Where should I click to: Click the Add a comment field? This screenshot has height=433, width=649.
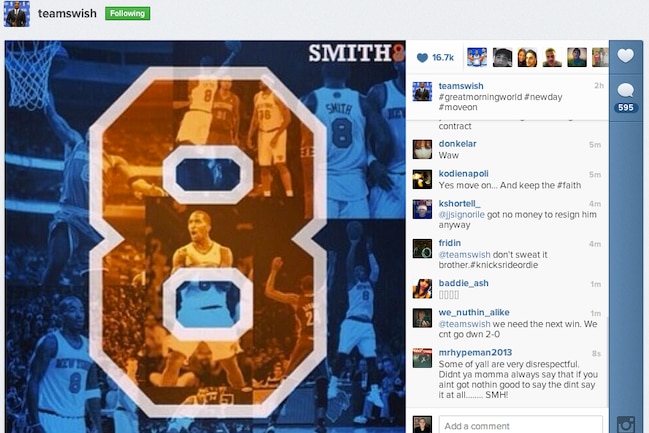520,425
